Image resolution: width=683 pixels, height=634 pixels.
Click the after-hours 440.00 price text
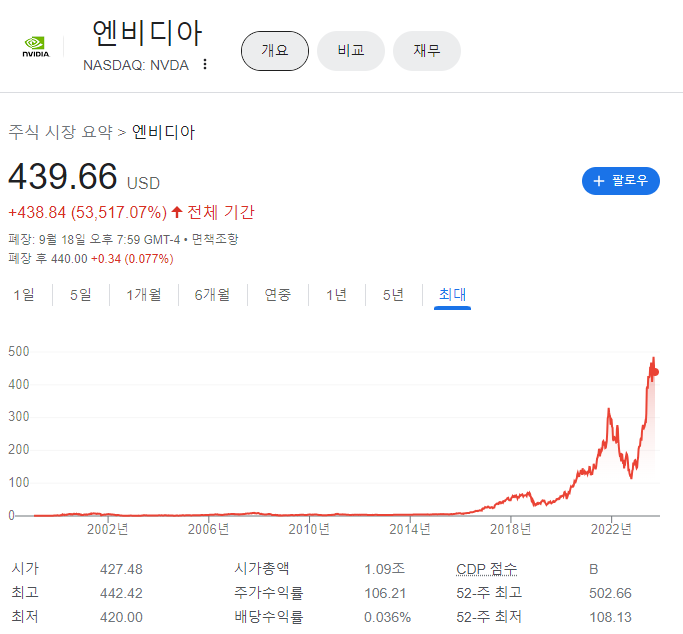[69, 259]
